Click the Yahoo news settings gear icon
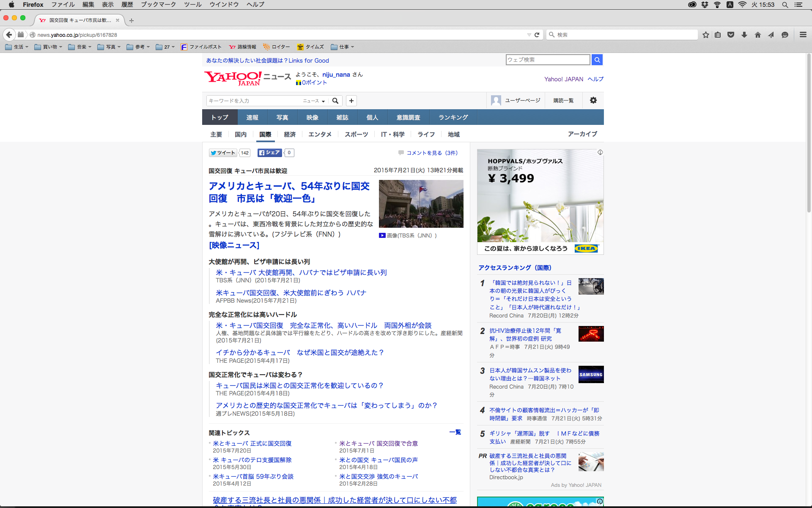 tap(593, 100)
